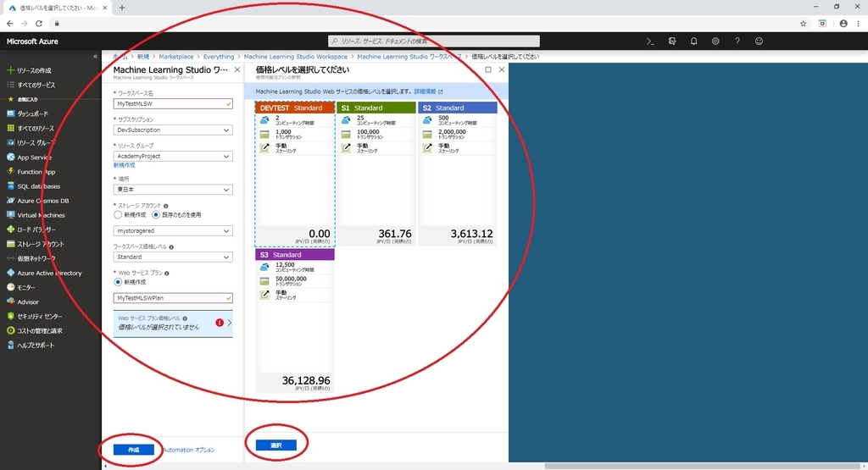Go to 新規 breadcrumb
Image resolution: width=868 pixels, height=470 pixels.
(x=143, y=57)
